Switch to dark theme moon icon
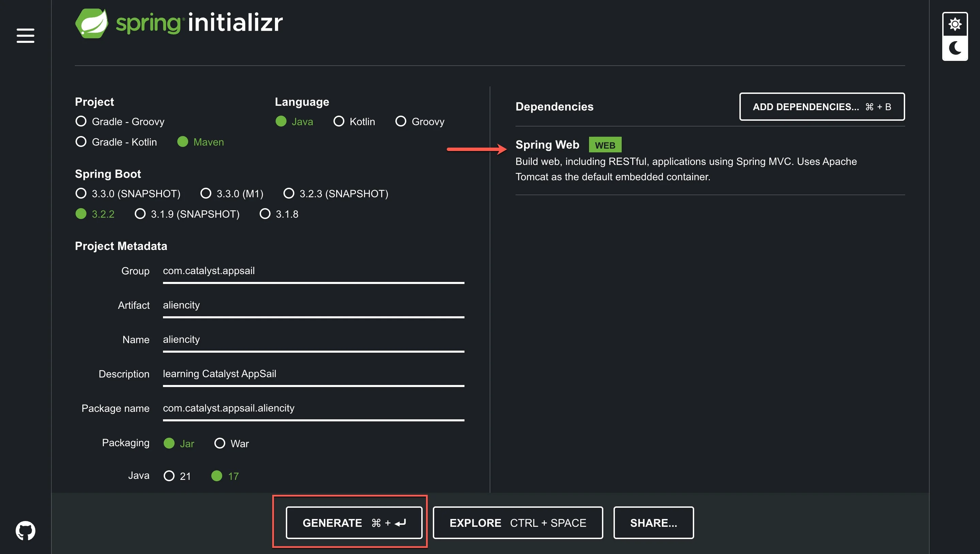The width and height of the screenshot is (980, 554). [x=954, y=48]
